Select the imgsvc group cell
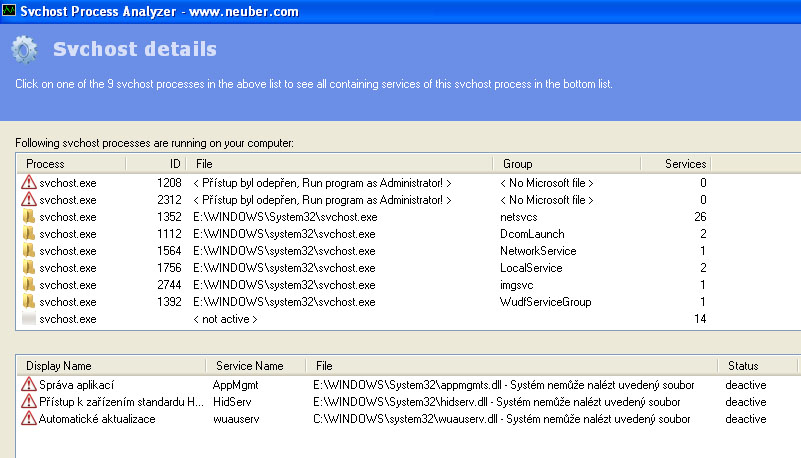The width and height of the screenshot is (801, 458). [516, 285]
